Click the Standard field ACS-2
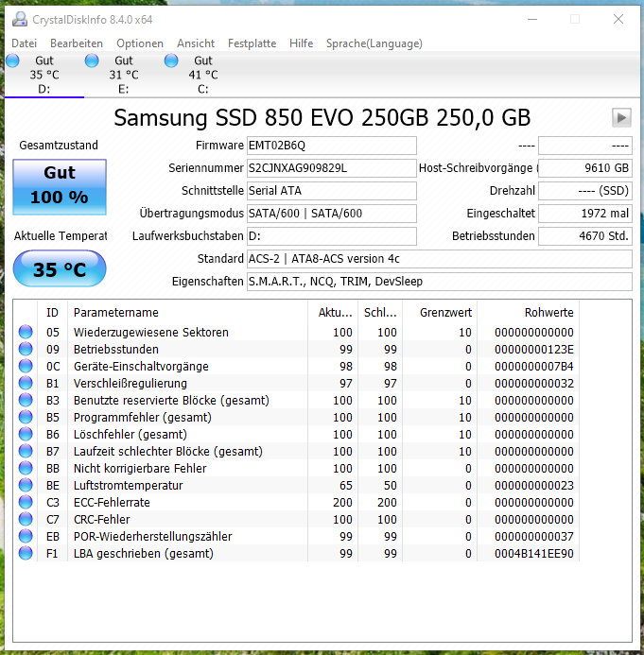 pyautogui.click(x=439, y=259)
